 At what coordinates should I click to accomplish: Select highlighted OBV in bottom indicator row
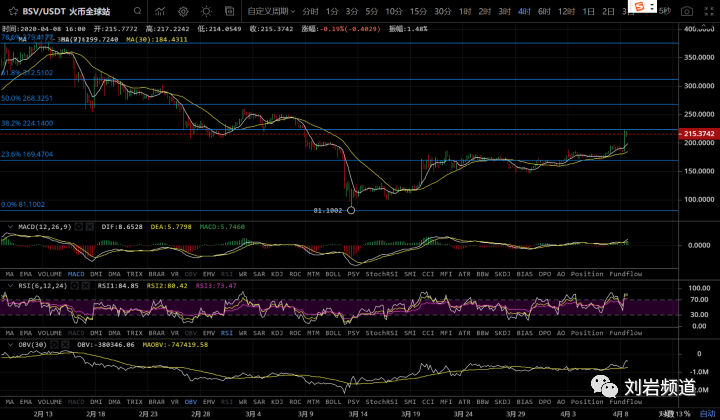[191, 402]
